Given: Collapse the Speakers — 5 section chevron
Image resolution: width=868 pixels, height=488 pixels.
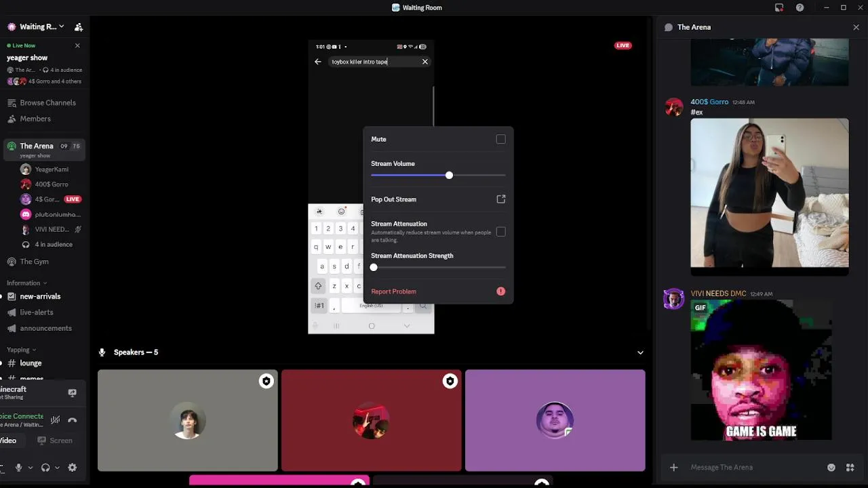Looking at the screenshot, I should click(640, 352).
